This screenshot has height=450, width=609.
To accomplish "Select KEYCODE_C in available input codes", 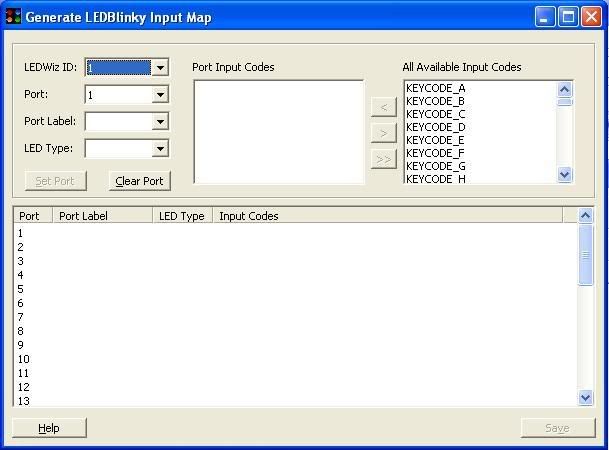I will click(480, 115).
